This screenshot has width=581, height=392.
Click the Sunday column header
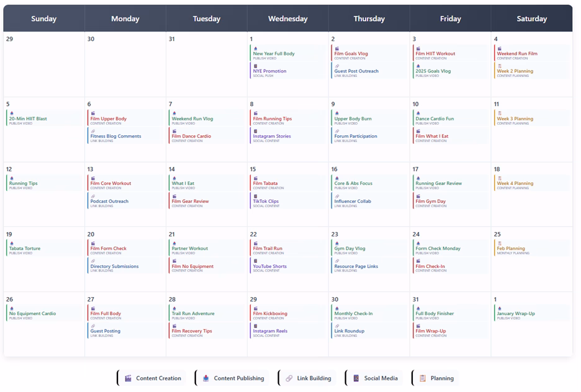tap(43, 19)
